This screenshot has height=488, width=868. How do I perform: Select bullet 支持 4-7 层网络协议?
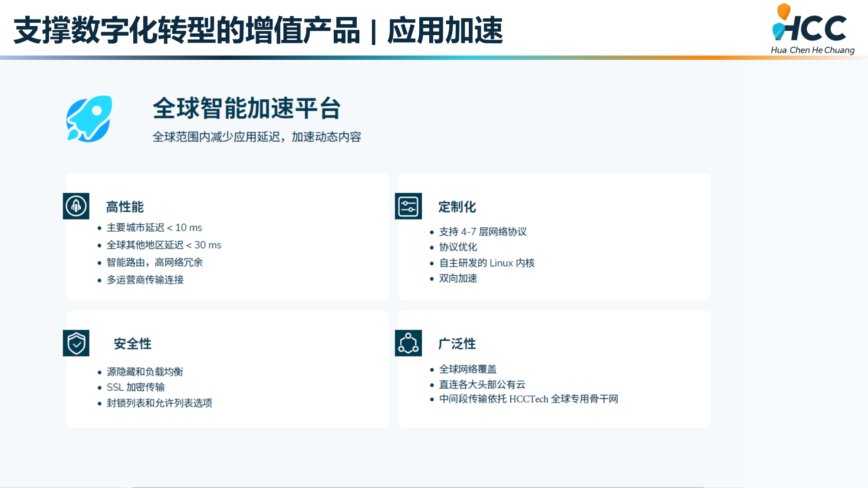click(483, 232)
